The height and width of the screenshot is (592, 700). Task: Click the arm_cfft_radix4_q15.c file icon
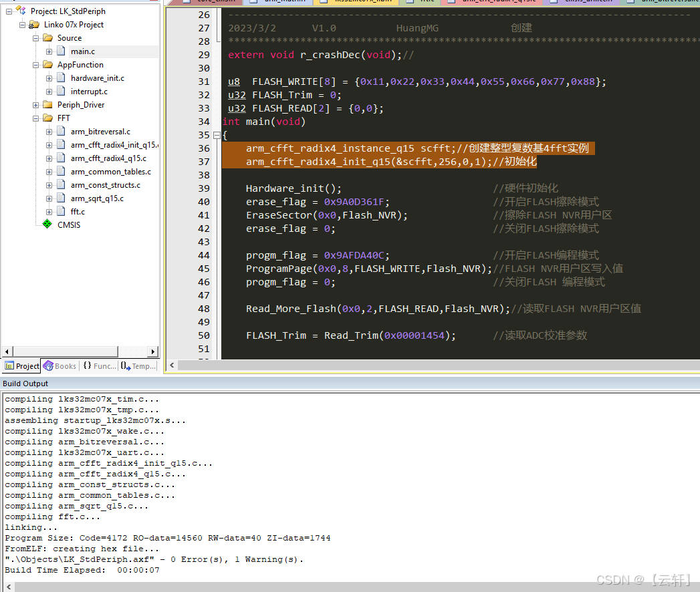click(61, 158)
